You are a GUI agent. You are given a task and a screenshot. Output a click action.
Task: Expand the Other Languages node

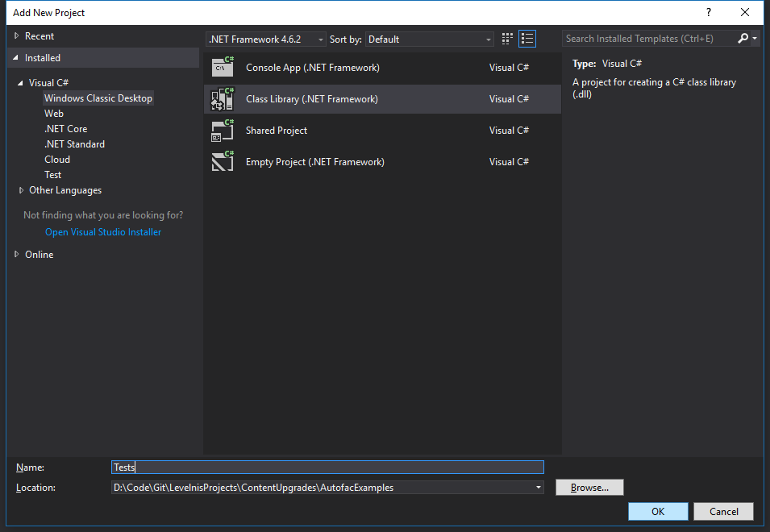click(21, 190)
